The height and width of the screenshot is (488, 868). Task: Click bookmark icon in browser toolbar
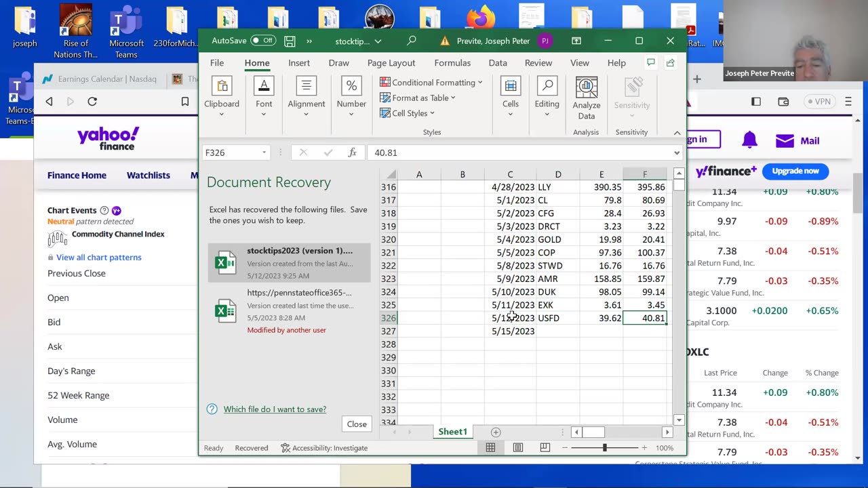point(185,102)
